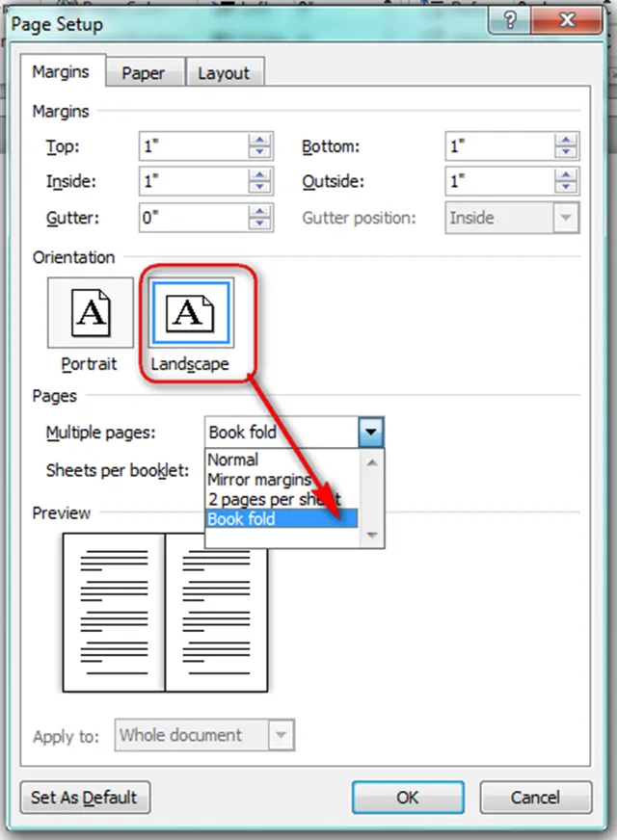
Task: Click the Set As Default button
Action: [85, 798]
